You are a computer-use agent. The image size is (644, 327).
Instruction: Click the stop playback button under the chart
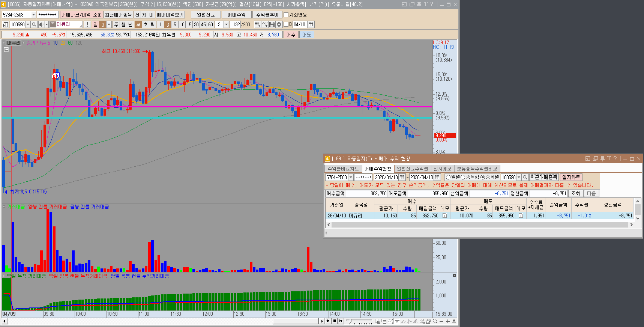[335, 321]
